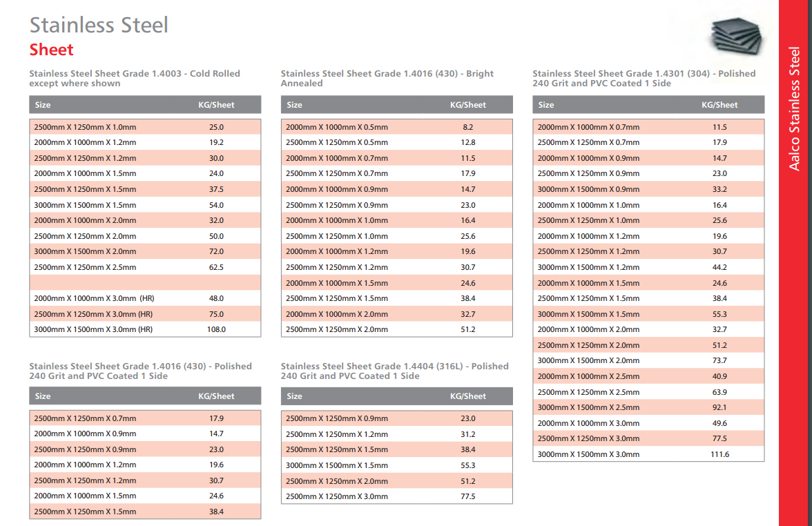Click KG/Sheet header in 1.4301 table
This screenshot has width=812, height=526.
click(719, 105)
